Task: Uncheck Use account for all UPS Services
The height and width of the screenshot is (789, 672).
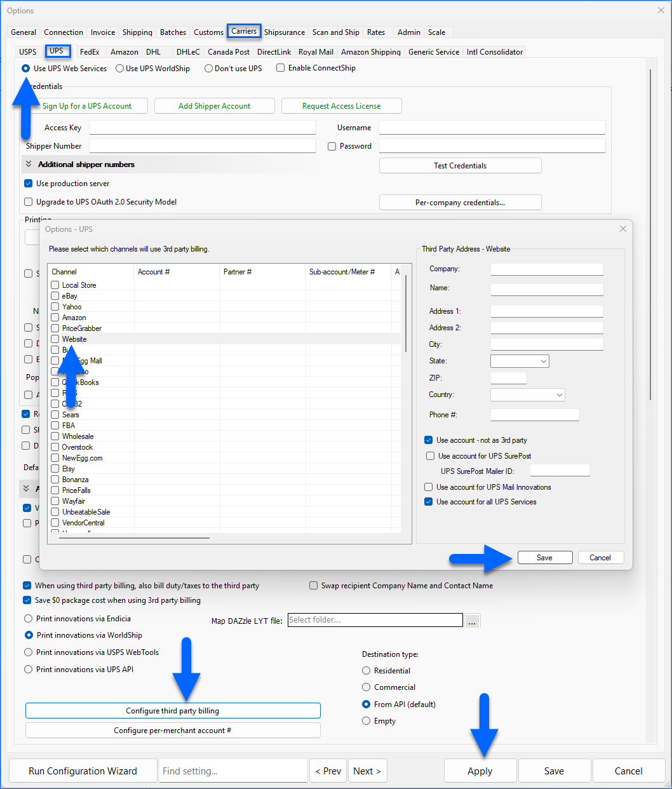Action: tap(429, 502)
